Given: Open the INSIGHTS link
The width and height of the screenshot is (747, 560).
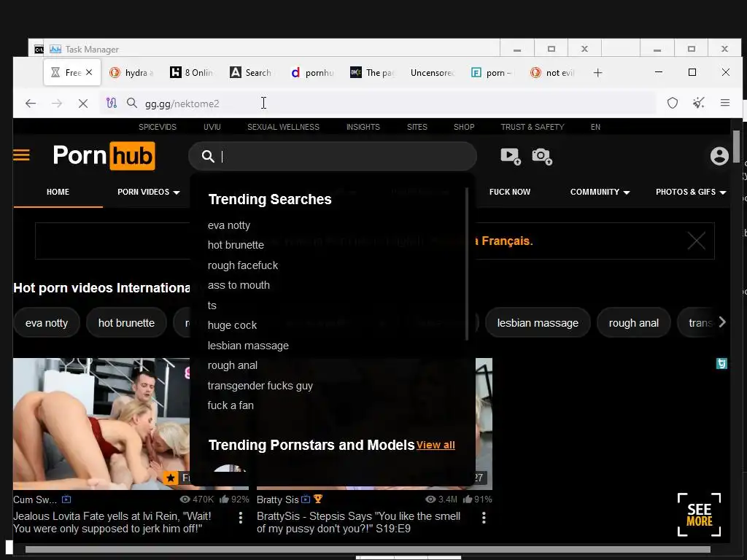Looking at the screenshot, I should point(363,127).
